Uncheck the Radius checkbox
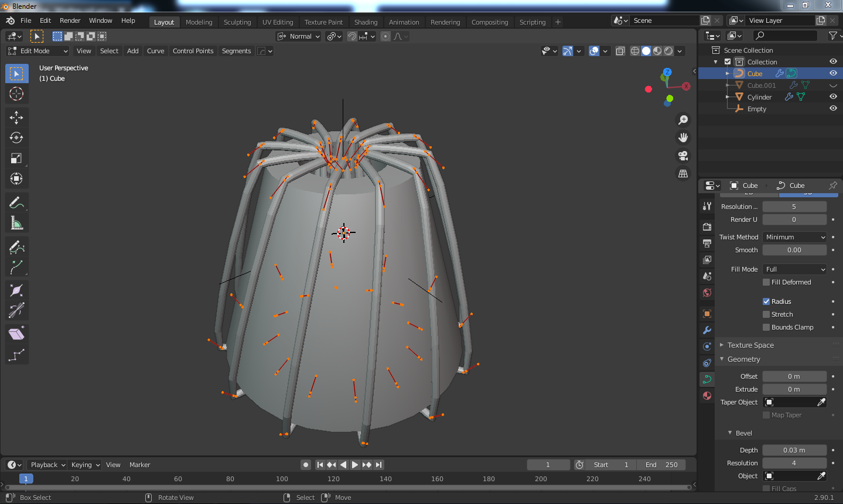This screenshot has height=504, width=843. click(766, 301)
